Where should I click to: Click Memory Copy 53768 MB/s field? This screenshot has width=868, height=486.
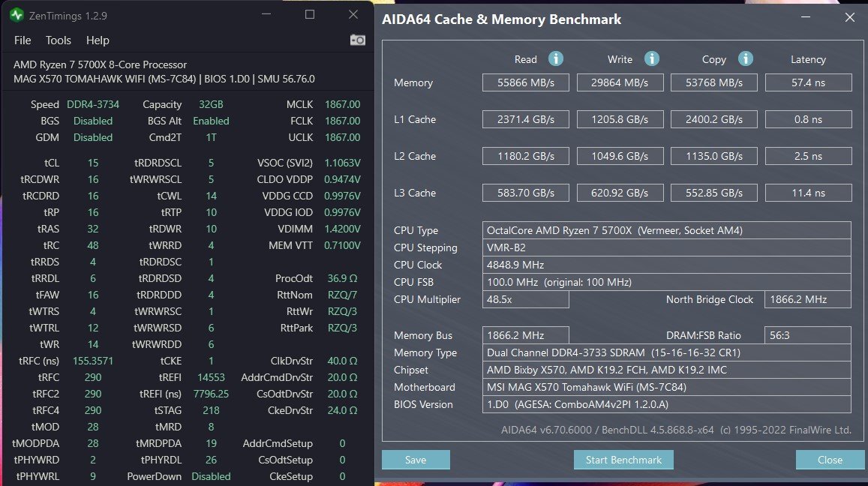(714, 82)
